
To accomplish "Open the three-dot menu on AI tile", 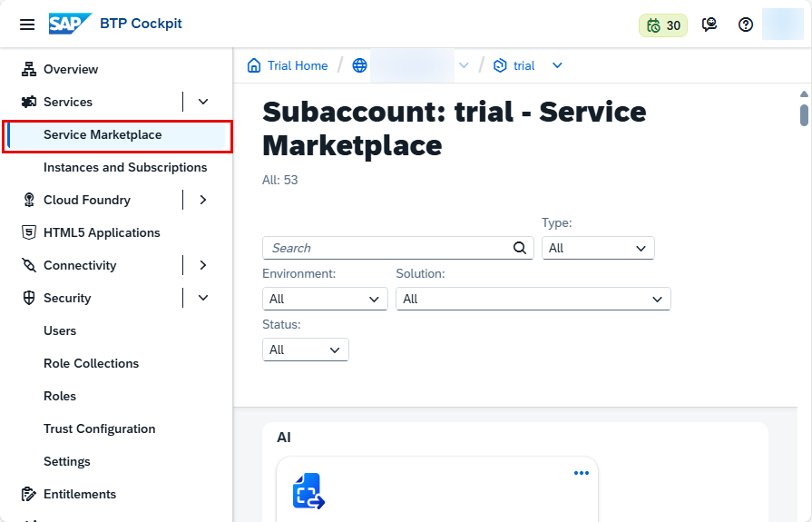I will [581, 473].
